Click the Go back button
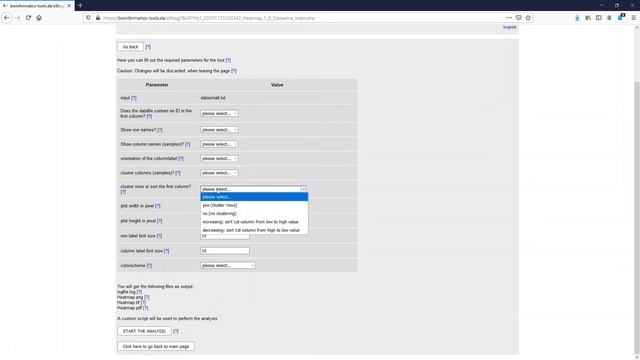 pos(130,47)
